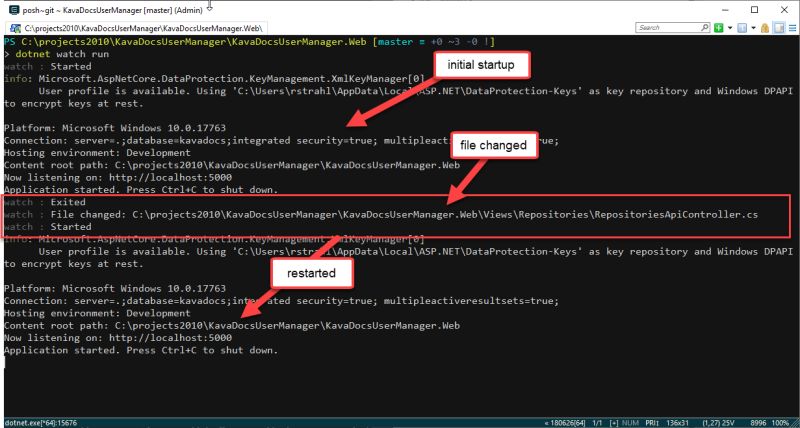Toggle the alternative mode highlighted icon

click(x=779, y=28)
